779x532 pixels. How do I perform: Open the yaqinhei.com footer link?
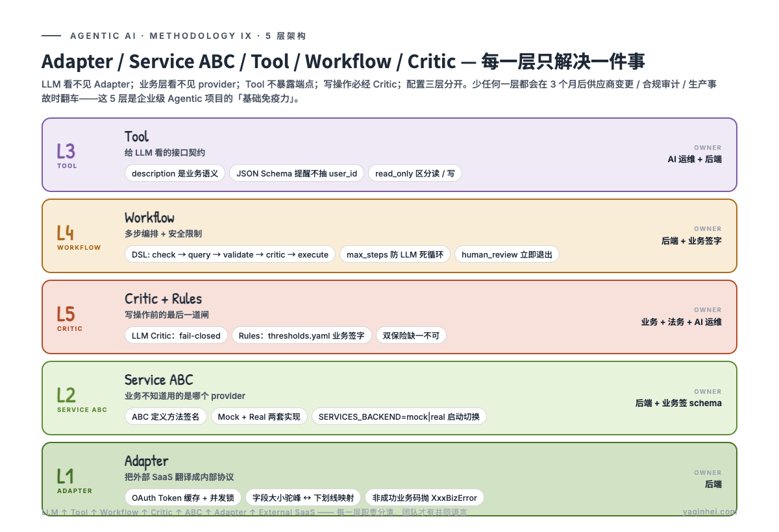pyautogui.click(x=710, y=512)
